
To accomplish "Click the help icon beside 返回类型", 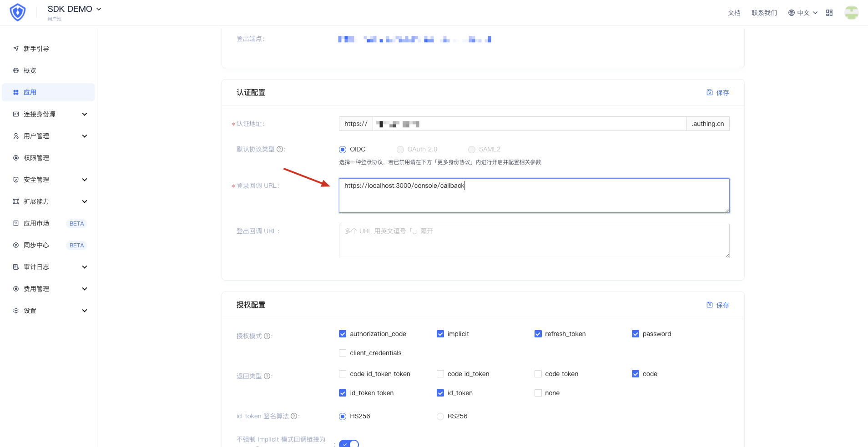I will coord(267,376).
